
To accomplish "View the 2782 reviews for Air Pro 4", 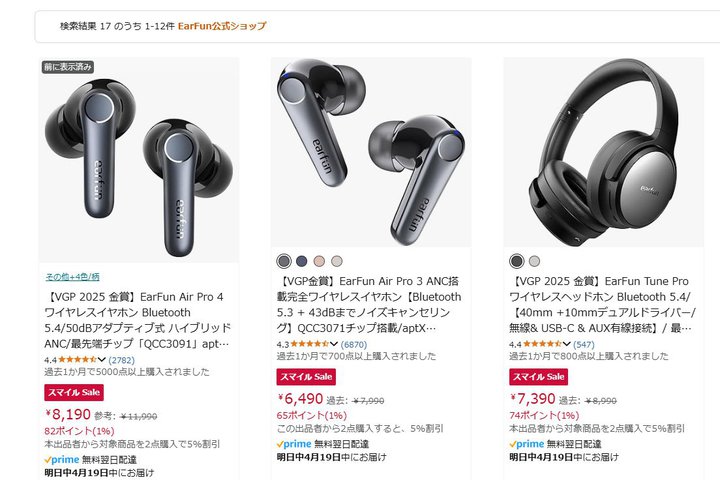I will click(x=121, y=360).
